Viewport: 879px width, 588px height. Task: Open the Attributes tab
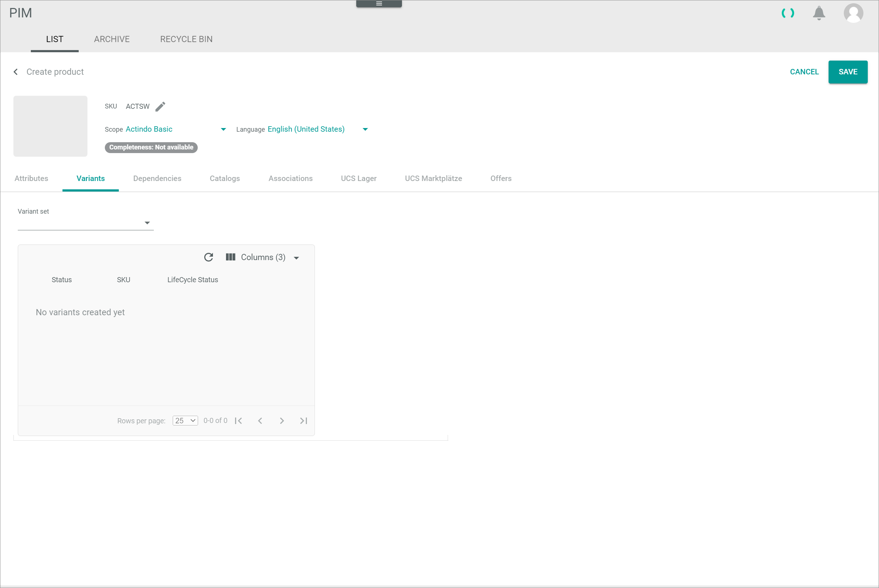tap(32, 178)
